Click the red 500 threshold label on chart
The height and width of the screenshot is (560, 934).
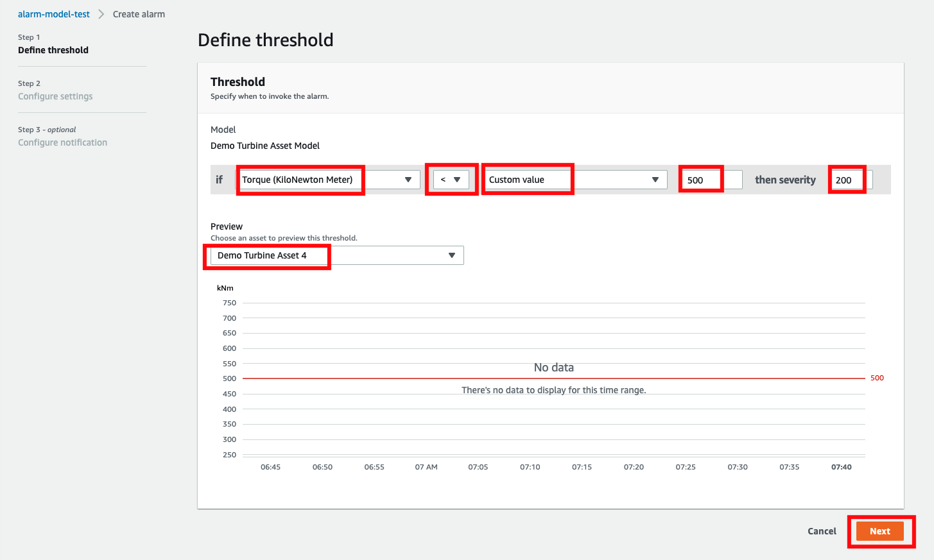(x=877, y=378)
